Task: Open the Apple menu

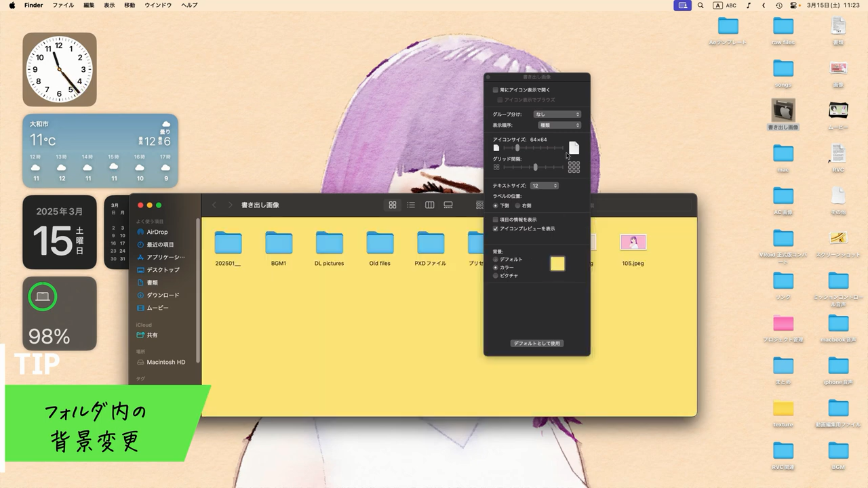Action: coord(12,5)
